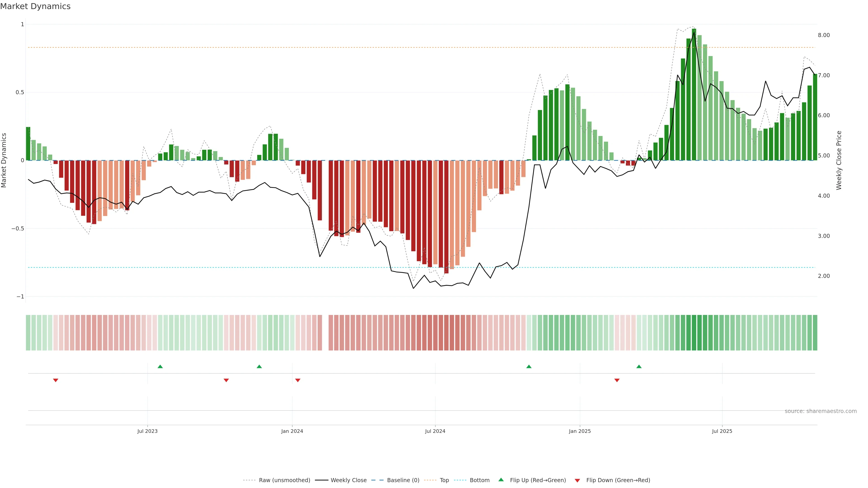The width and height of the screenshot is (868, 488).
Task: Click the leftmost red flip-down marker
Action: (56, 380)
